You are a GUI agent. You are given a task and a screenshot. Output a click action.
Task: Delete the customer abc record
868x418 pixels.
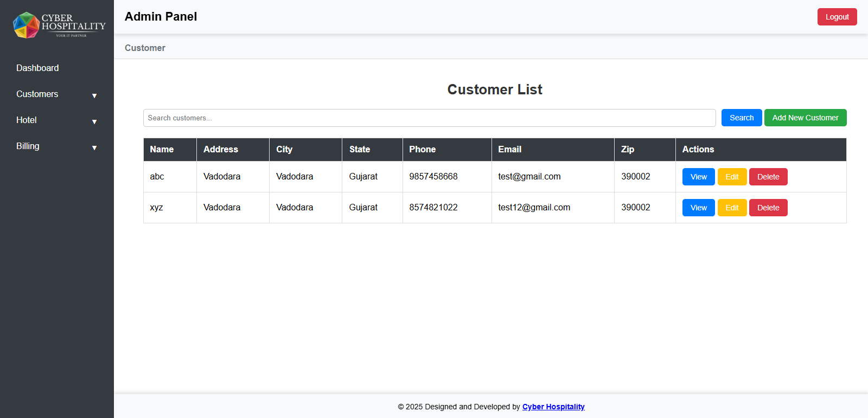point(768,177)
